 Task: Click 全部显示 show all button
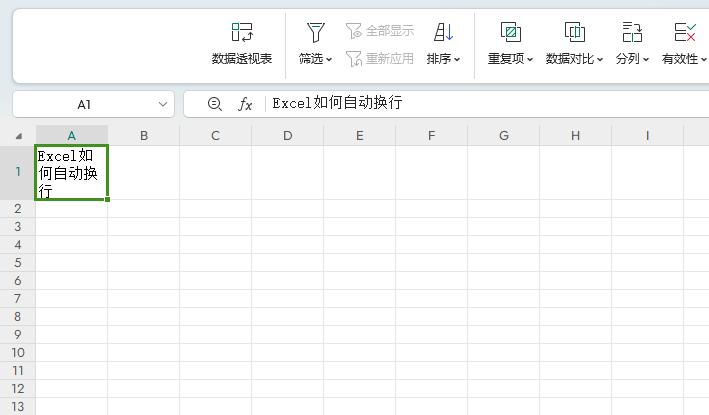coord(380,31)
